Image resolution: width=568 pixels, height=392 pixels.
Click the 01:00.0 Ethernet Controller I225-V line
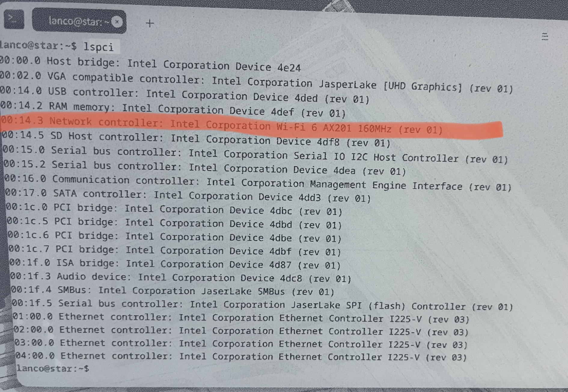click(x=241, y=318)
